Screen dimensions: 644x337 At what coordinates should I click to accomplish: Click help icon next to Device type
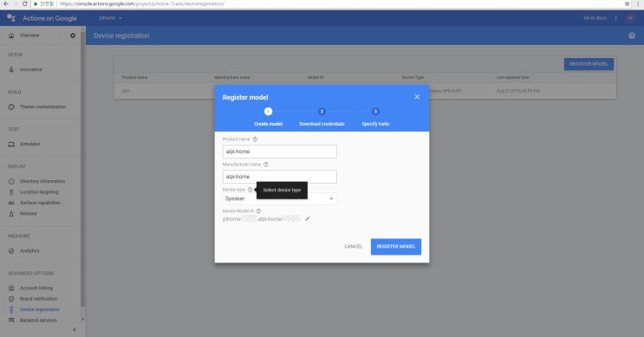point(250,190)
